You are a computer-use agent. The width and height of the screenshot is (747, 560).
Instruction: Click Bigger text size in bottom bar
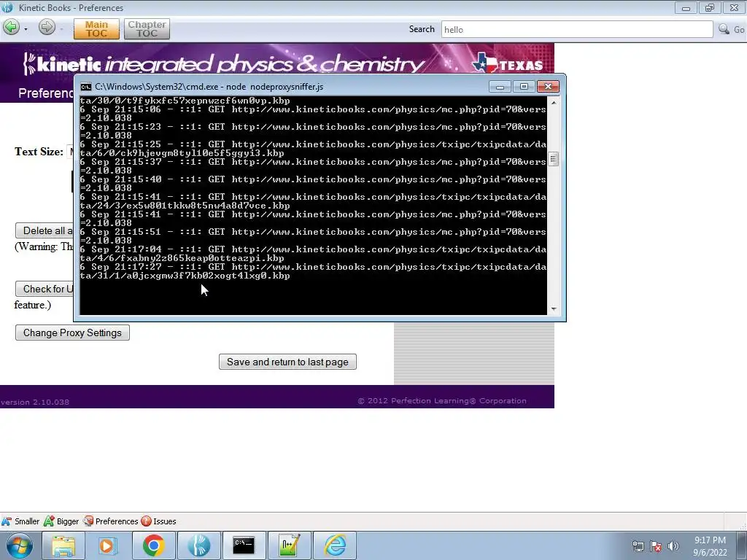61,521
